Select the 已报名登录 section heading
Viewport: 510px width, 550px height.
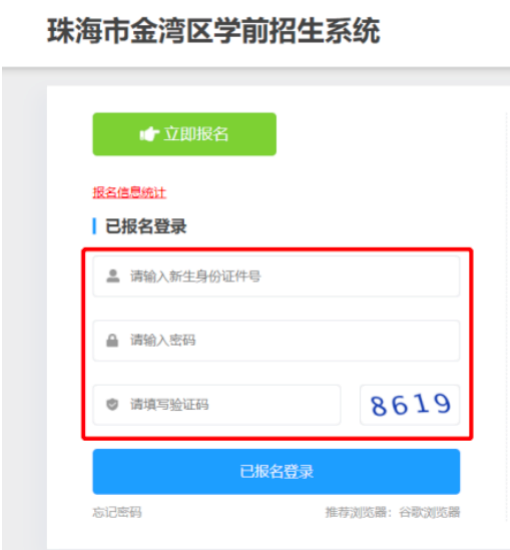pyautogui.click(x=146, y=226)
